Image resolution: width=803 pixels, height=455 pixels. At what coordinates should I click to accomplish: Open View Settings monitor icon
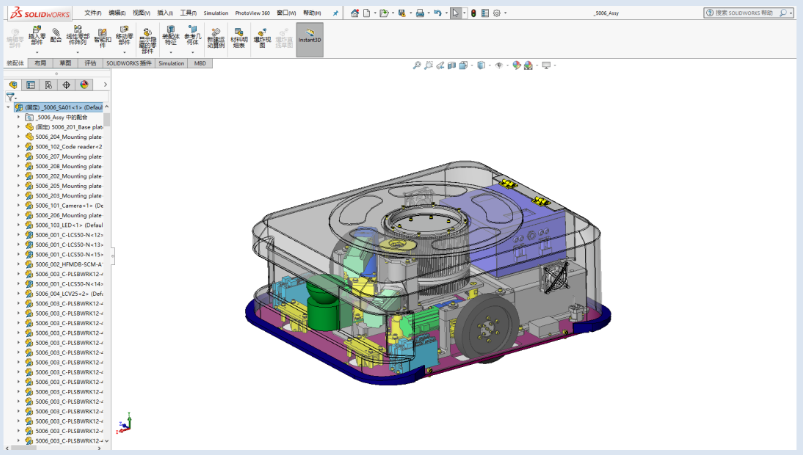(x=546, y=65)
